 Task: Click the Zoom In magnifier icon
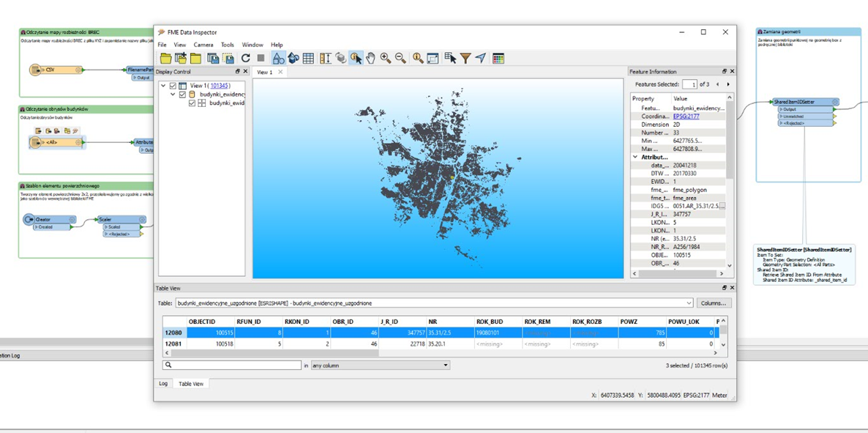386,59
